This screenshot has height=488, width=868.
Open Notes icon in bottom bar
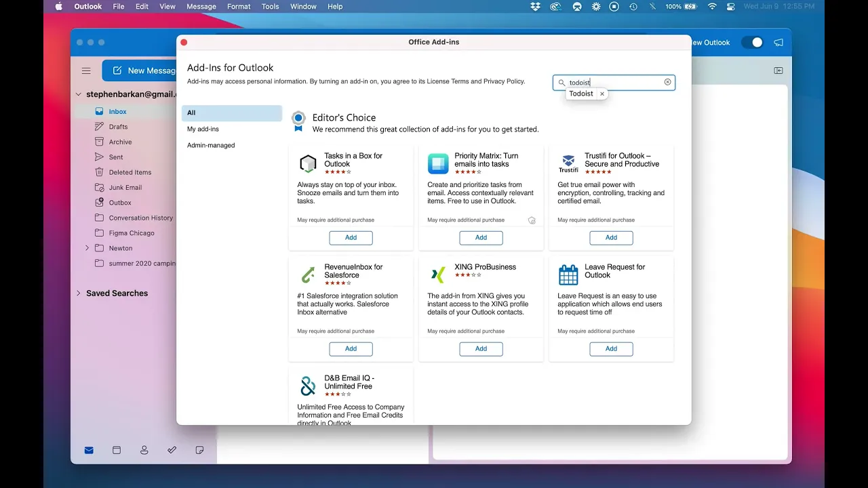(199, 450)
